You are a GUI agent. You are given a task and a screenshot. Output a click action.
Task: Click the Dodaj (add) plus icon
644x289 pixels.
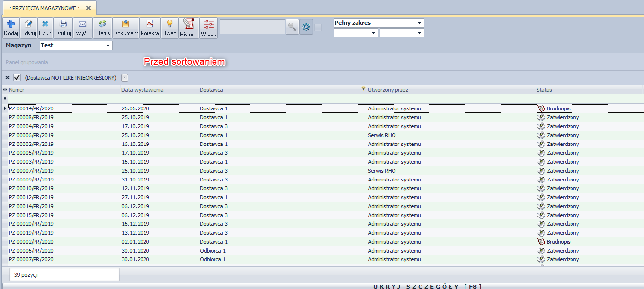point(10,24)
